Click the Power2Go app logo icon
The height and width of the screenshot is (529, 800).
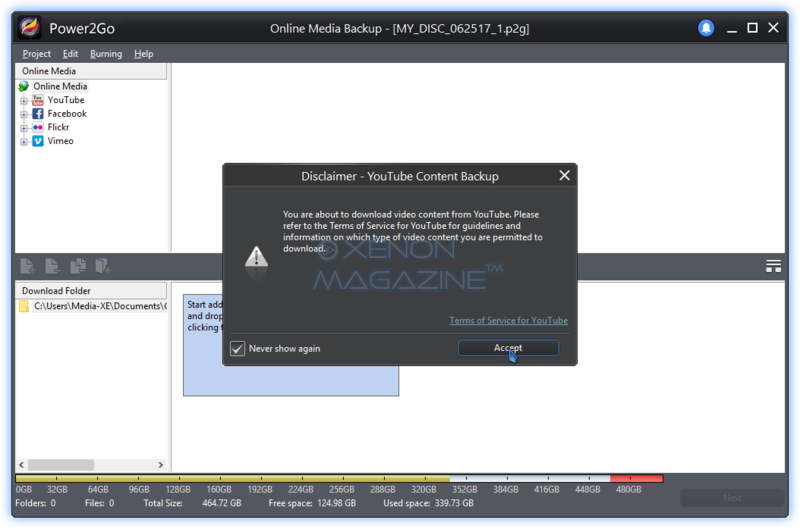[x=29, y=27]
